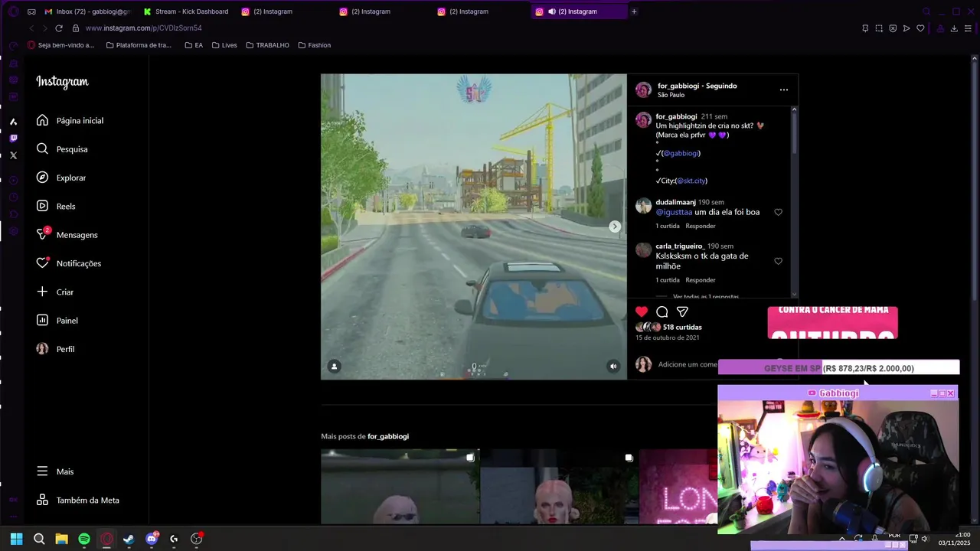Switch to Stream - Kick Dashboard tab

click(x=186, y=11)
